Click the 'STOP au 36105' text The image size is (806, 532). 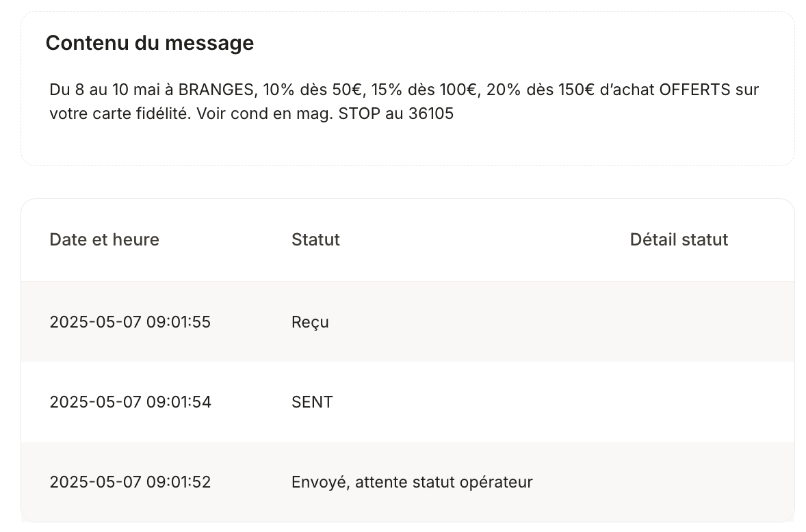(395, 114)
